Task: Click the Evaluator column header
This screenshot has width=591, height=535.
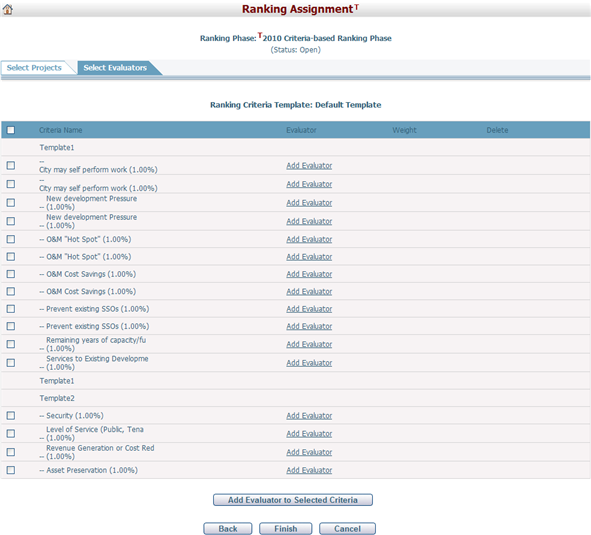Action: [x=301, y=130]
